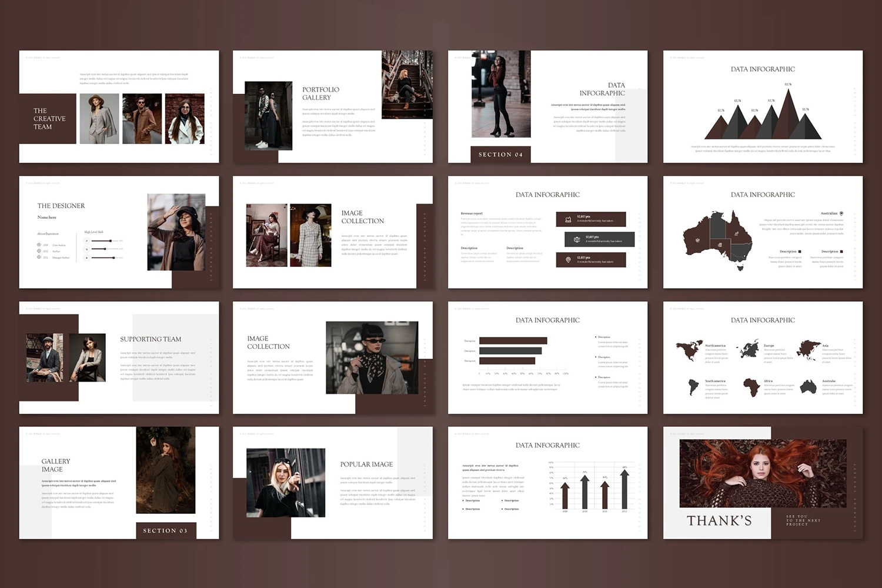Click the pin icon beside the Australian heading
The image size is (882, 588).
click(x=841, y=213)
